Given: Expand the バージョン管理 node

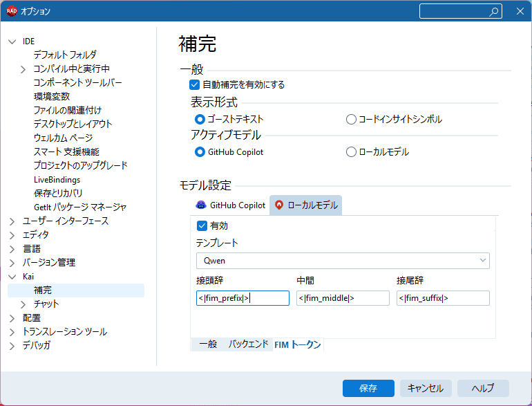Looking at the screenshot, I should [12, 263].
